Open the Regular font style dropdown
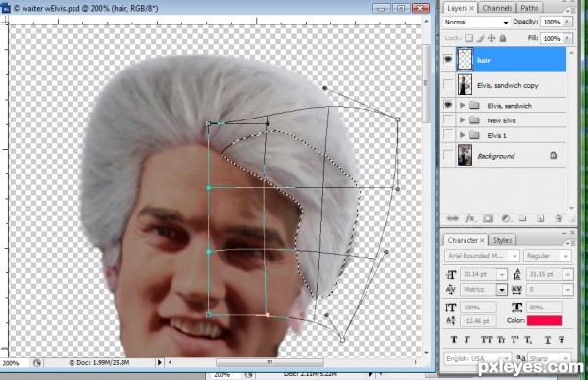This screenshot has width=588, height=380. (x=548, y=256)
